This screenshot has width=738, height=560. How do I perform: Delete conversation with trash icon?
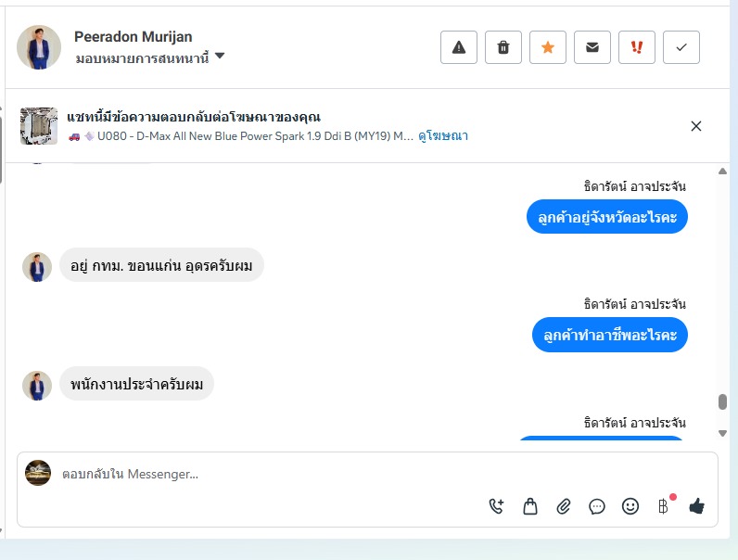tap(503, 47)
